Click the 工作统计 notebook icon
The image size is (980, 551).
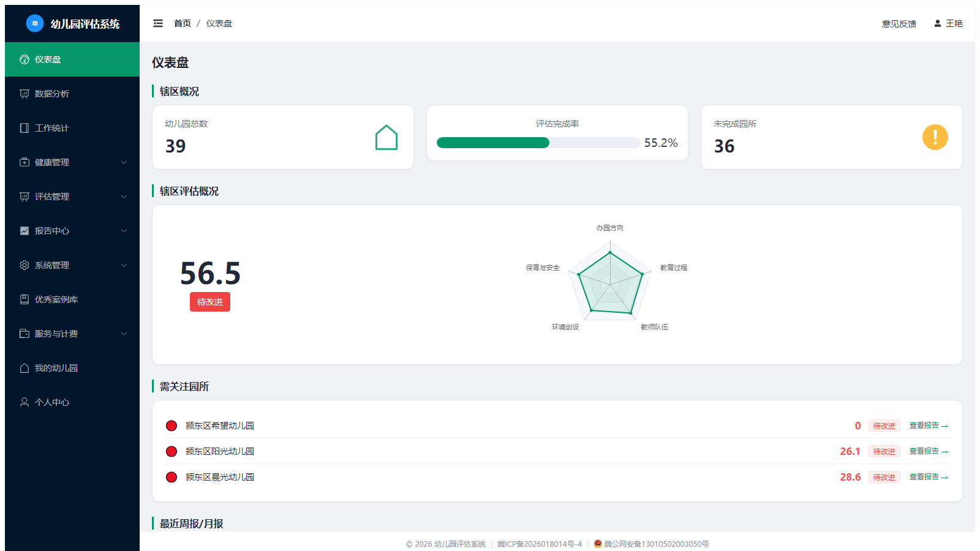pyautogui.click(x=24, y=128)
